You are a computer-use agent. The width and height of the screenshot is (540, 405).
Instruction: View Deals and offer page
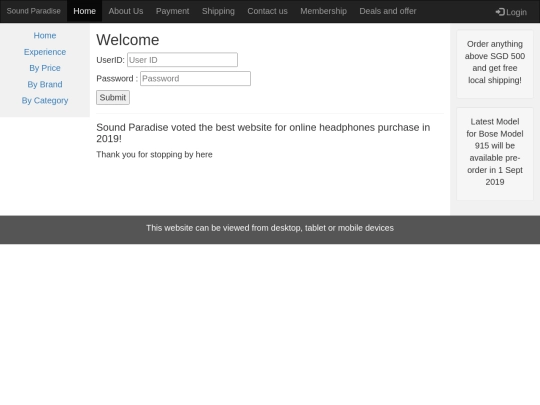pos(388,11)
